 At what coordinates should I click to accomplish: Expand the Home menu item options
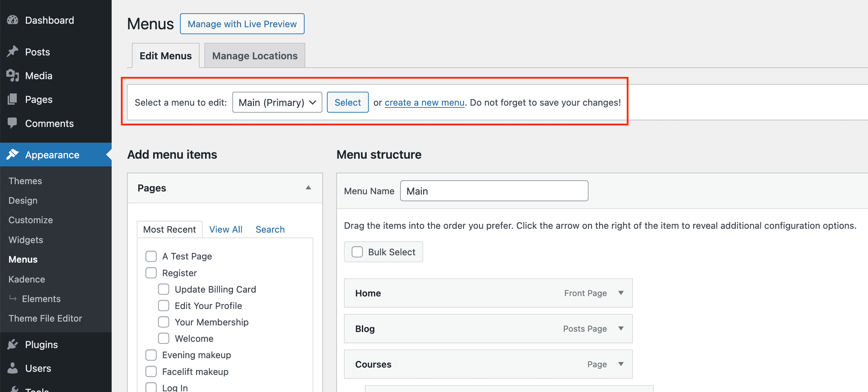[x=621, y=293]
